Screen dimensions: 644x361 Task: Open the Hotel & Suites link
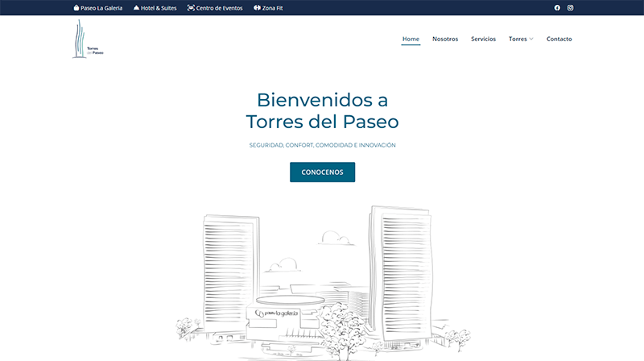159,8
